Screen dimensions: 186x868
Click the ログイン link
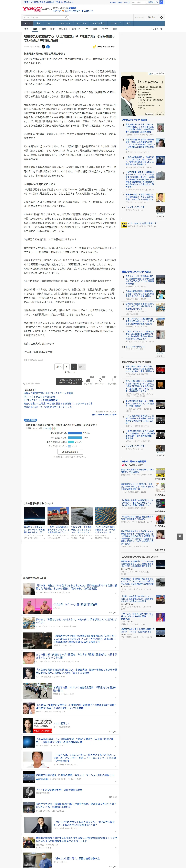[57, 11]
